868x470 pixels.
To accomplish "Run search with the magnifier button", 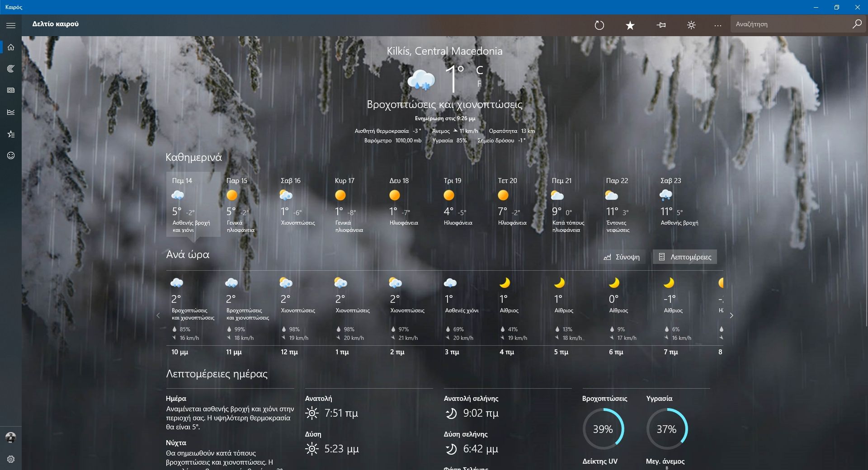I will click(856, 23).
